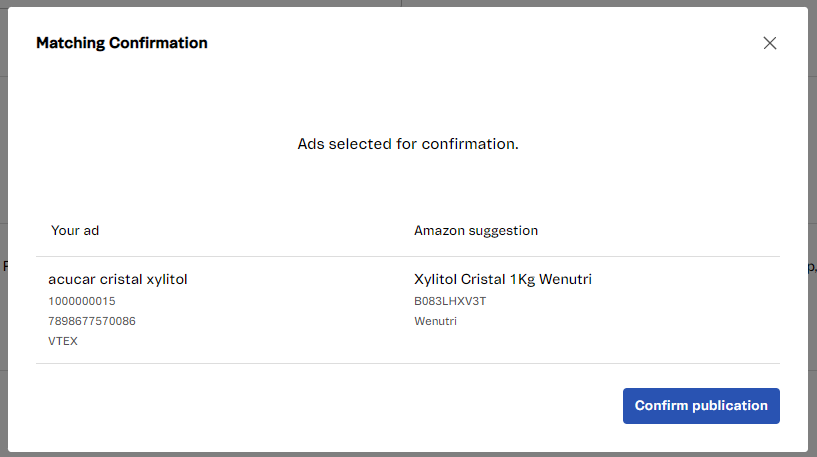
Task: Select the 'Your ad' column header
Action: pos(75,231)
